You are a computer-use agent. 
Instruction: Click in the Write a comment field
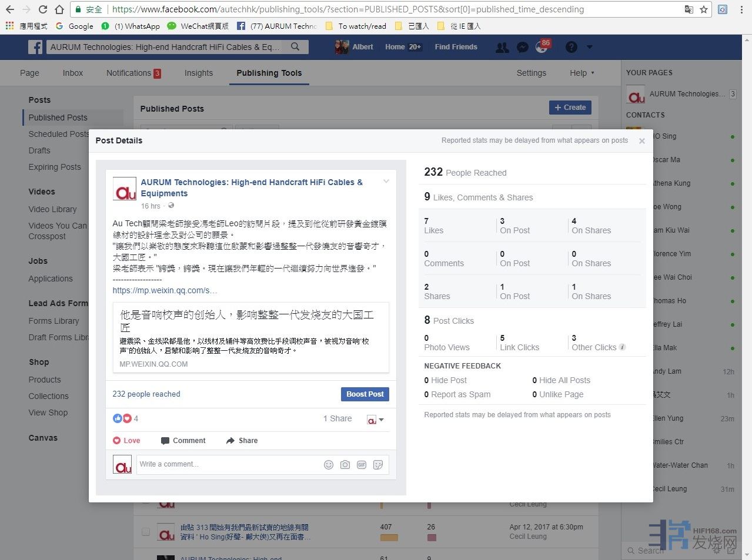point(229,464)
